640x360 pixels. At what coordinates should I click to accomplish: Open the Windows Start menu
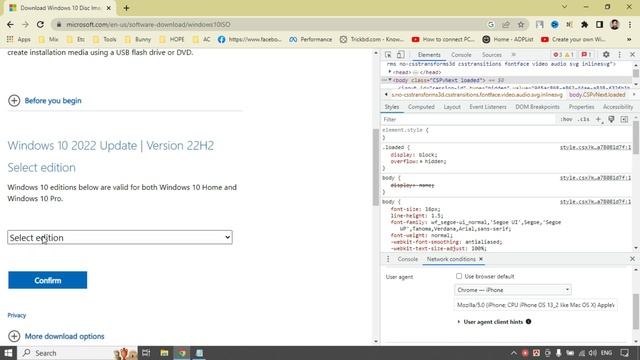(x=8, y=353)
